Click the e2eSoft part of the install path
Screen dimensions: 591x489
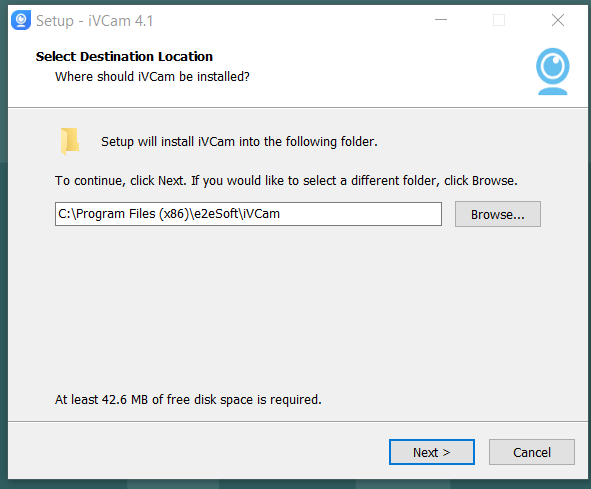point(216,214)
